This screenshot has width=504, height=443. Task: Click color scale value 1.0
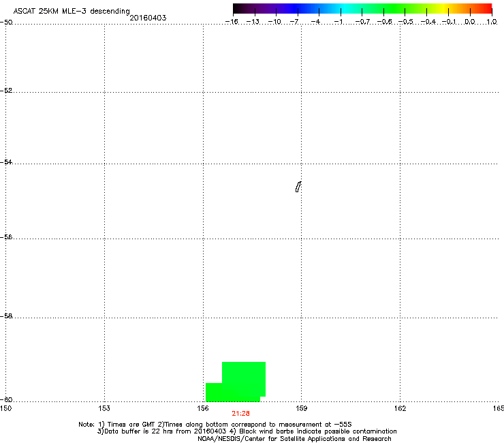pyautogui.click(x=492, y=22)
